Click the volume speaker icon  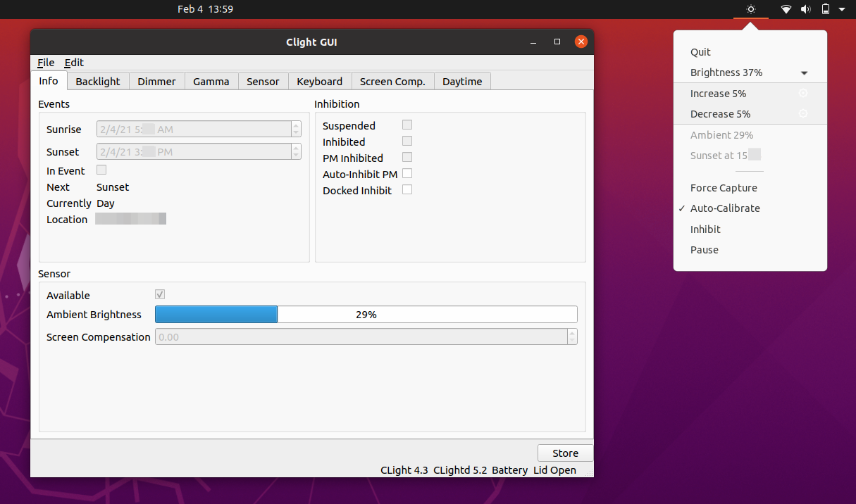(x=806, y=9)
